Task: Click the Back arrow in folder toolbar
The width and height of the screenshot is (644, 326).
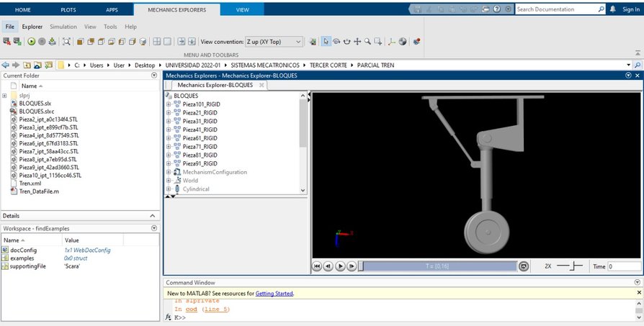Action: click(x=5, y=65)
